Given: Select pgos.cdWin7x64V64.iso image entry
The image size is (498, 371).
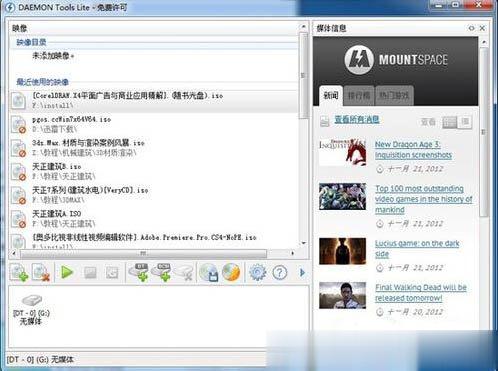Looking at the screenshot, I should [x=153, y=124].
